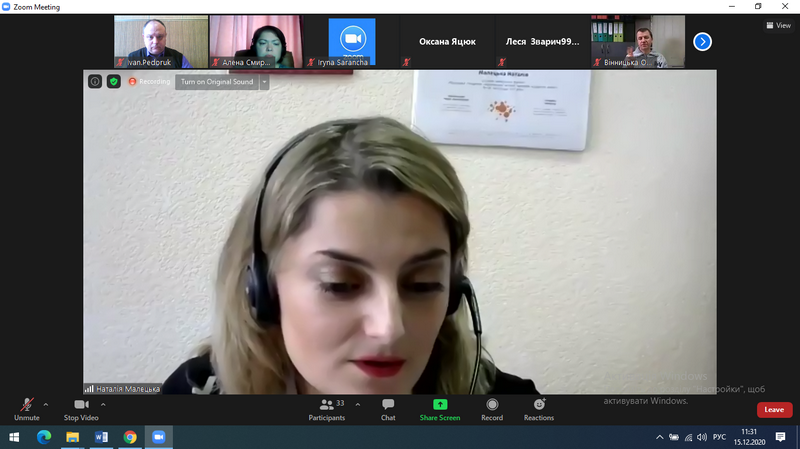The height and width of the screenshot is (449, 800).
Task: Stop Video camera button
Action: coord(81,410)
